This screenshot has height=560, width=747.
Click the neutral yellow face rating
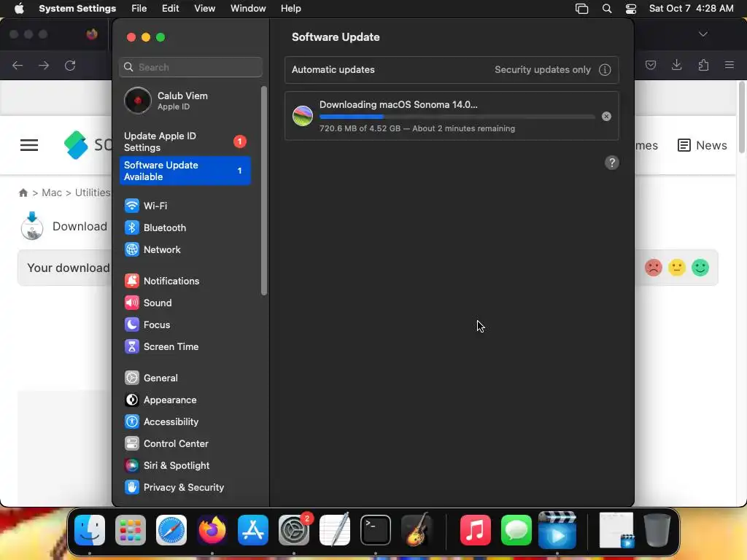point(676,268)
